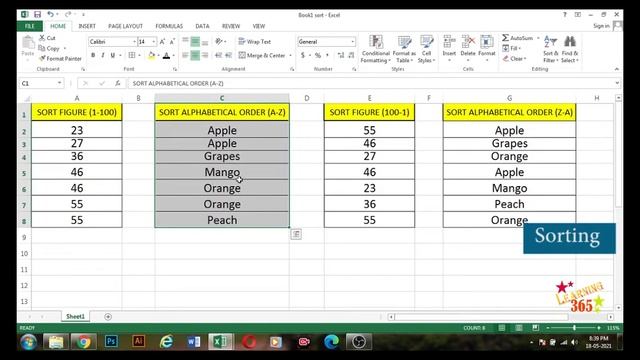Image resolution: width=640 pixels, height=360 pixels.
Task: Switch to Page Layout view in status bar
Action: point(518,328)
